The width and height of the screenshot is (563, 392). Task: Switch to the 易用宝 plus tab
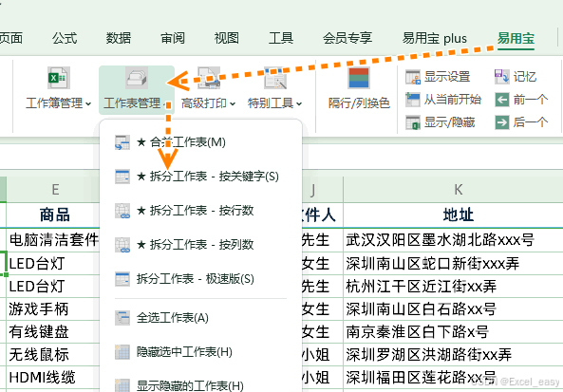pyautogui.click(x=435, y=38)
